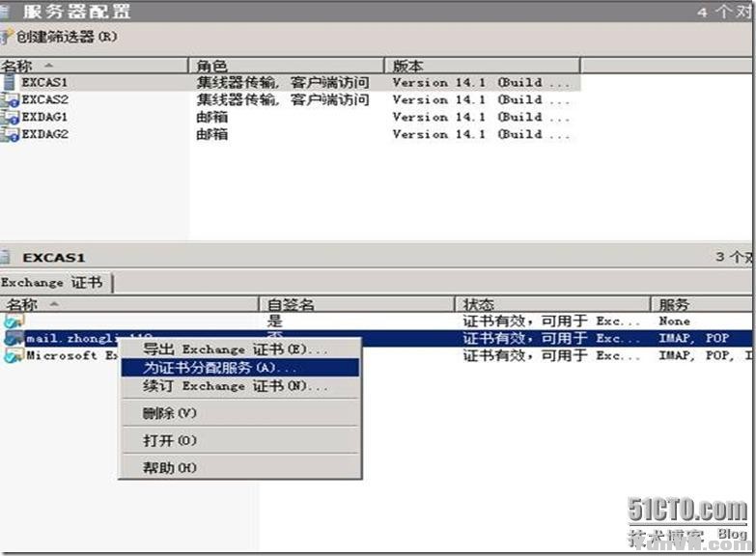Click status 证书有效 of mail.zhongli row

pos(551,339)
